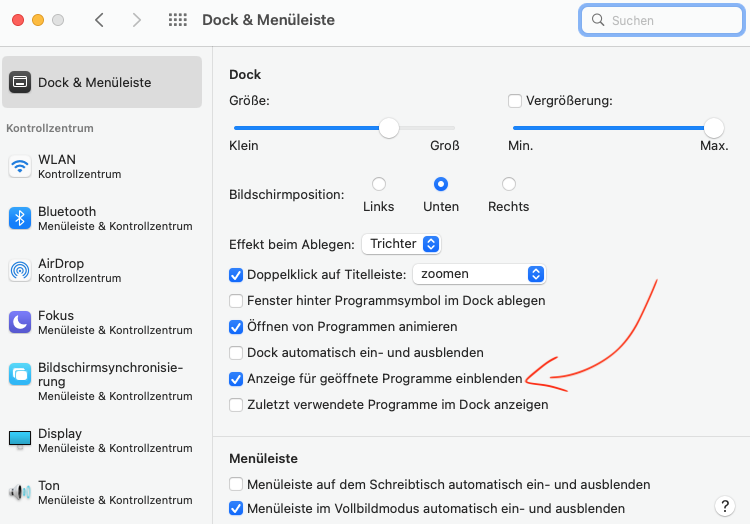Click the Ton speaker icon

20,492
